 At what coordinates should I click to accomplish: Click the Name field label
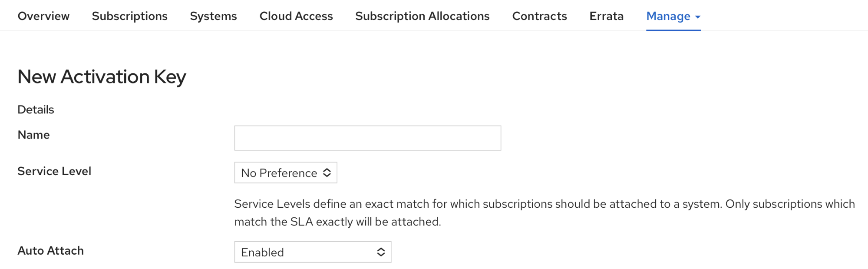click(x=33, y=135)
